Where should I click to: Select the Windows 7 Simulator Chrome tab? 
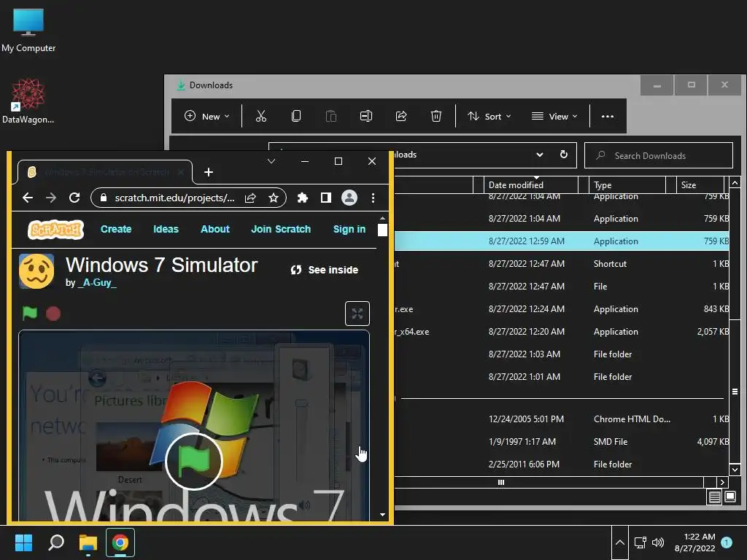[x=105, y=172]
